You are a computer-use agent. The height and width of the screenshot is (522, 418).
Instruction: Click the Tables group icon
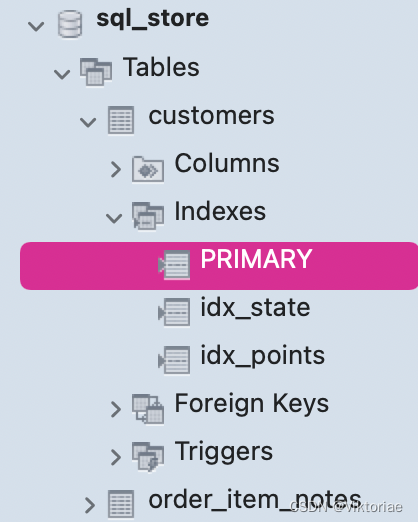tap(96, 72)
